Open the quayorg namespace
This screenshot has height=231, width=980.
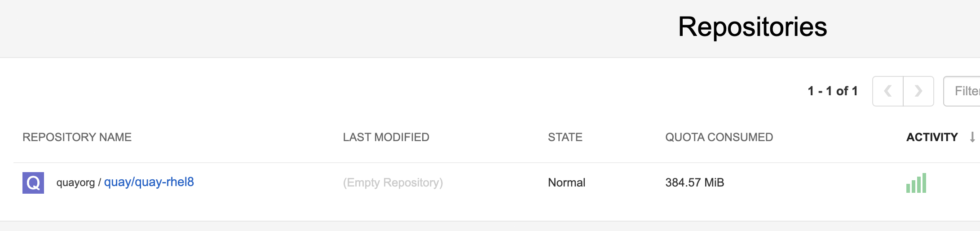click(x=75, y=183)
